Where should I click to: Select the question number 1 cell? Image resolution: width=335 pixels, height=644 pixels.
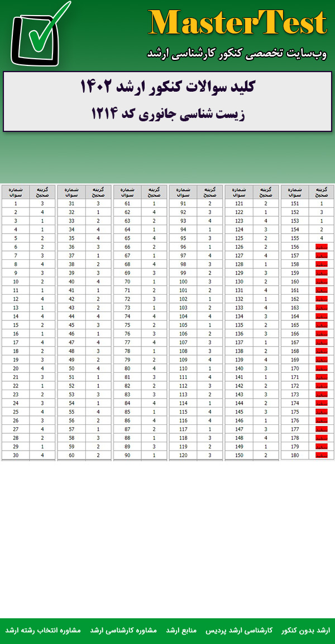(16, 203)
